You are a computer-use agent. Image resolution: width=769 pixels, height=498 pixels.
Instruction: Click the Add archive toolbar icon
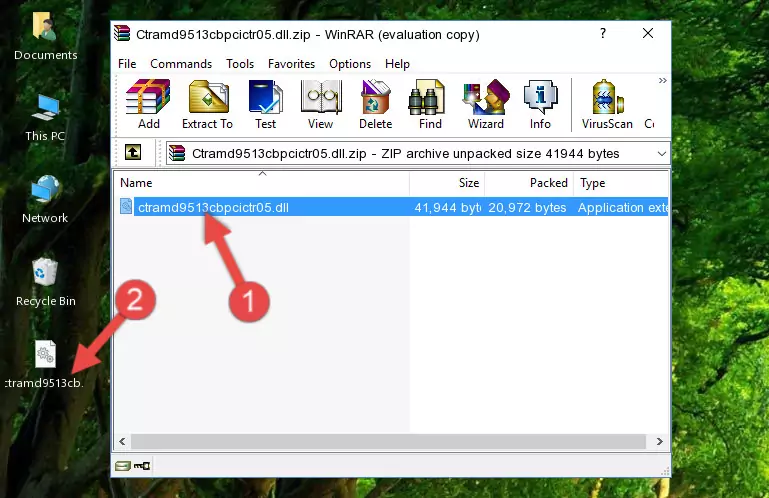point(148,104)
